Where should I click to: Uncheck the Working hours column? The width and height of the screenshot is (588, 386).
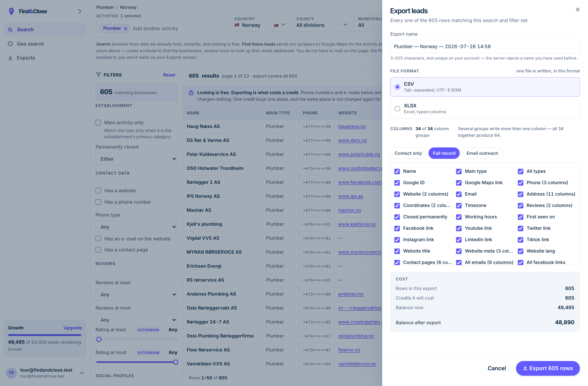pos(459,217)
